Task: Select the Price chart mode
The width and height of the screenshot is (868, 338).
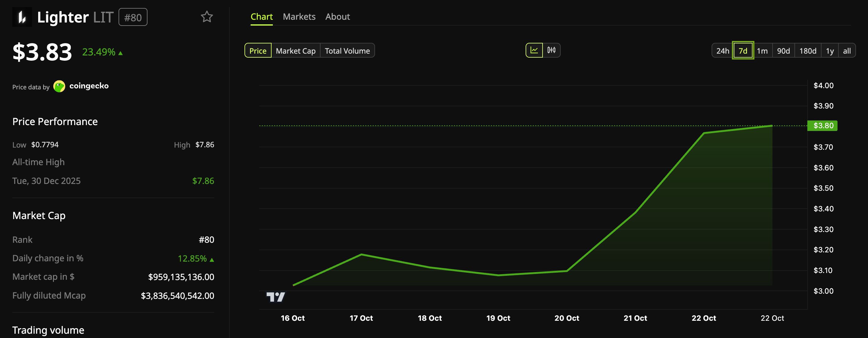Action: [x=258, y=51]
